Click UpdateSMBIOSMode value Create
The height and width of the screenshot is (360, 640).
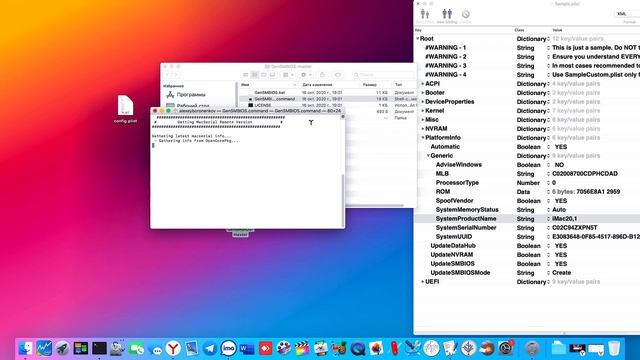[x=562, y=273]
